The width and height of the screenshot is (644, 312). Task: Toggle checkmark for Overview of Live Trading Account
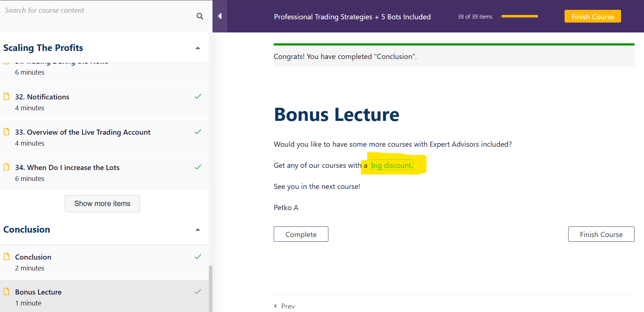pyautogui.click(x=198, y=132)
